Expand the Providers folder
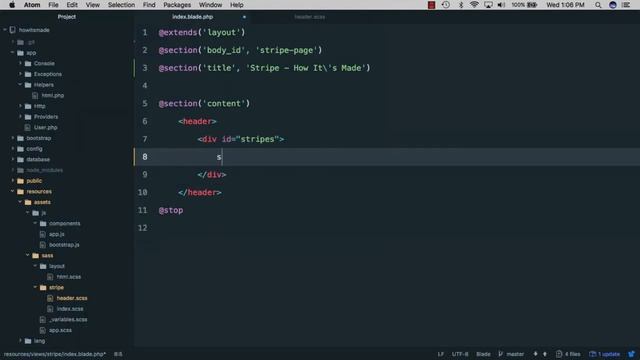640x360 pixels. 20,117
